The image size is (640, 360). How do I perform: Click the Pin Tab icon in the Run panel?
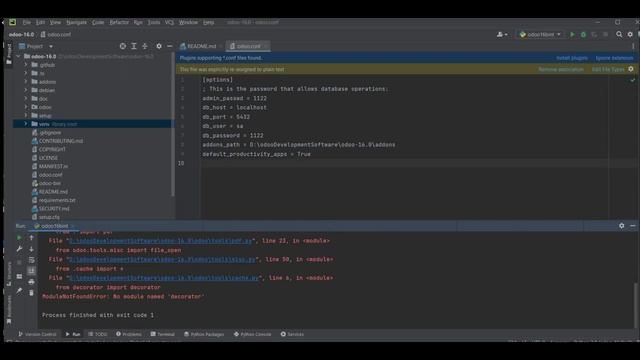(x=19, y=291)
